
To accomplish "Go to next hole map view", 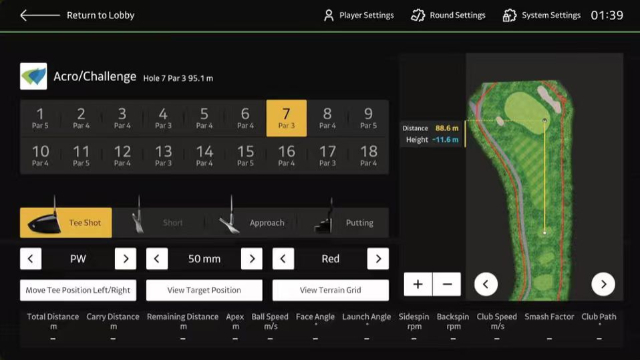I will click(x=603, y=284).
